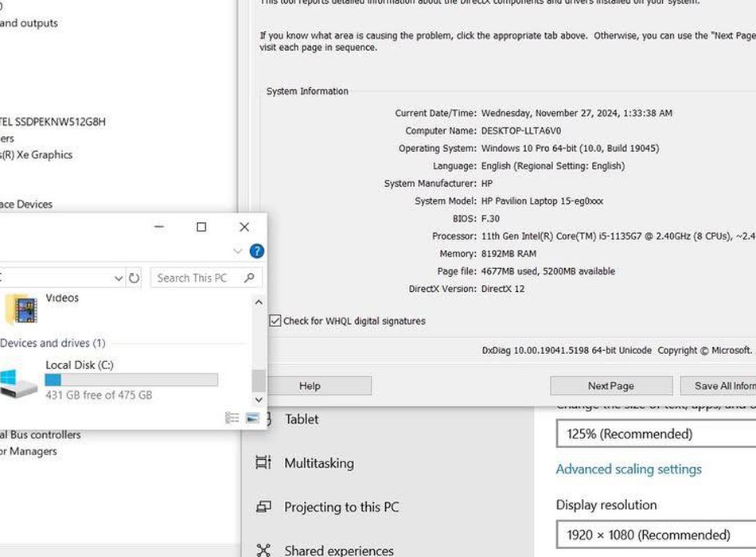Click the search magnifier in Search This PC
756x557 pixels.
click(x=249, y=278)
